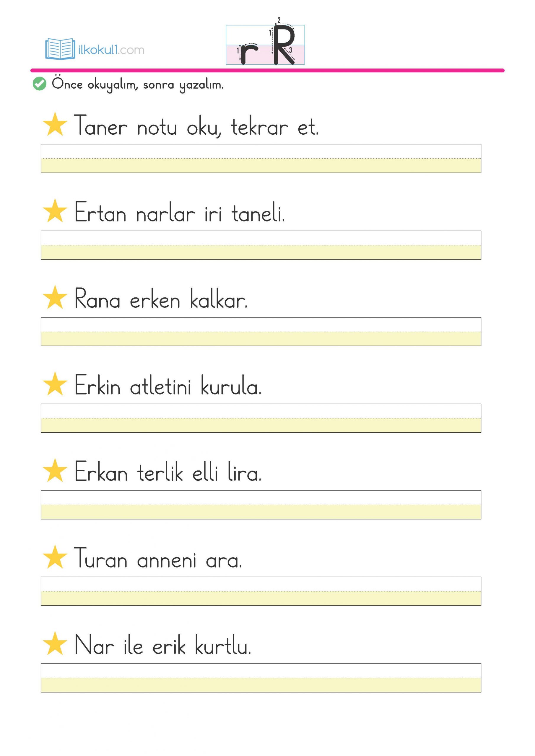Click the star before "Nar ile erik"
This screenshot has width=535, height=756.
tap(55, 644)
